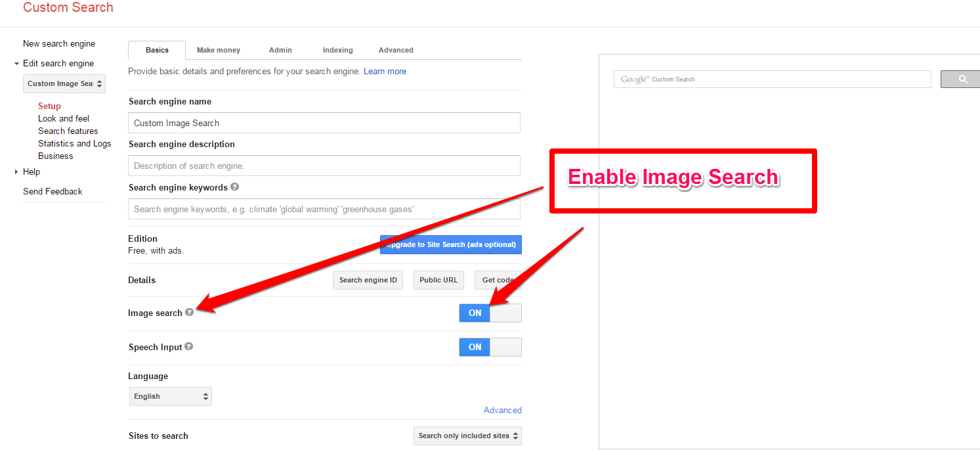This screenshot has height=452, width=980.
Task: Click Upgrade to Site Search button
Action: pos(451,244)
